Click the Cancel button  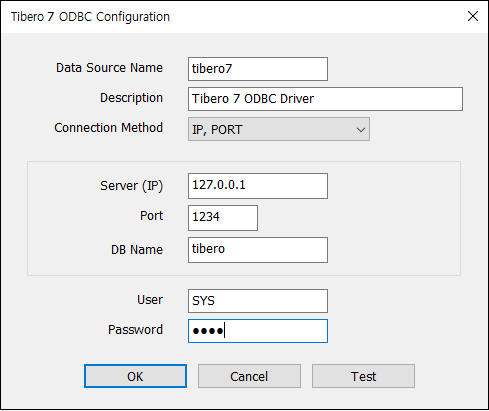(249, 376)
